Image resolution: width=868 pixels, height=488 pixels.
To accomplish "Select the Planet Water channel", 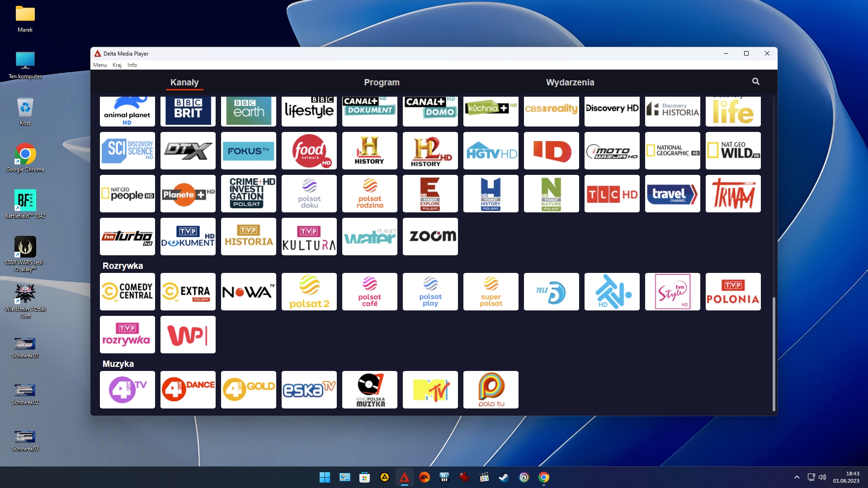I will tap(369, 236).
